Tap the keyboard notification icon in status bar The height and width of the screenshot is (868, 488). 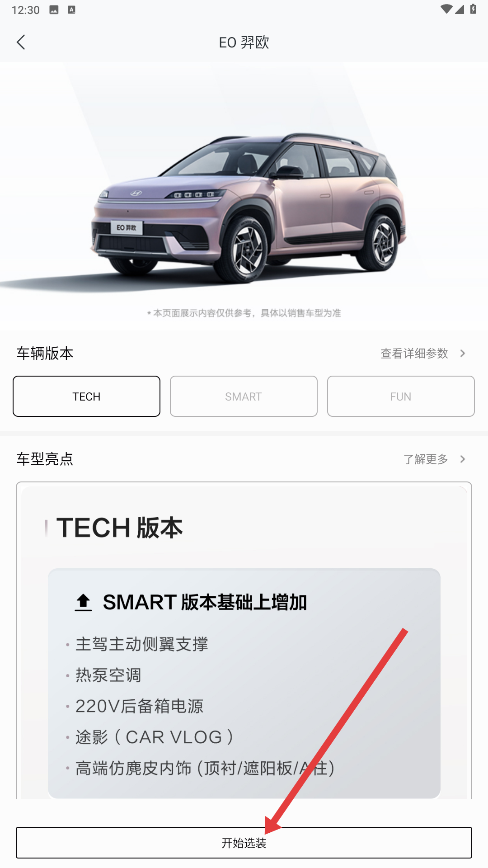point(71,9)
